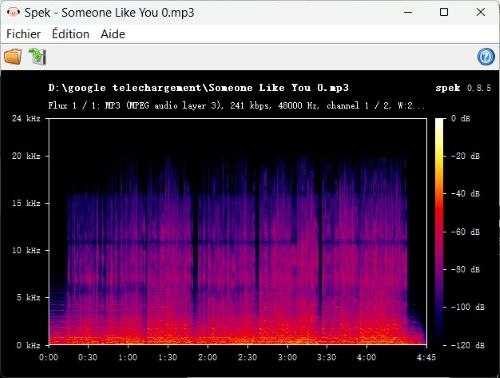Click the 3:30 time axis label

click(x=327, y=357)
